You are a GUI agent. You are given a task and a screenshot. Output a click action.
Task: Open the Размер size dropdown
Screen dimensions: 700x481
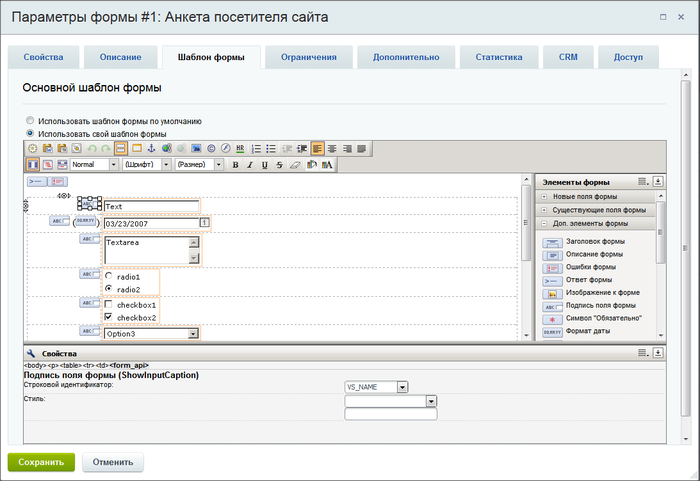click(218, 165)
